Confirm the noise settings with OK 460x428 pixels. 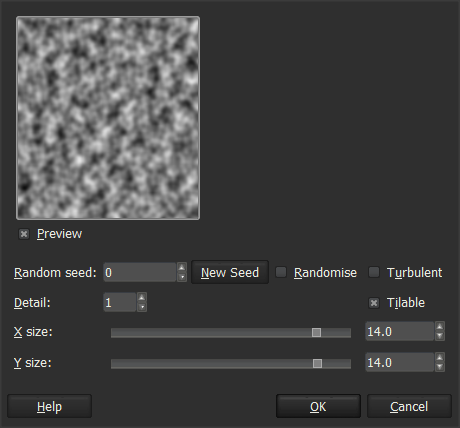pos(318,406)
